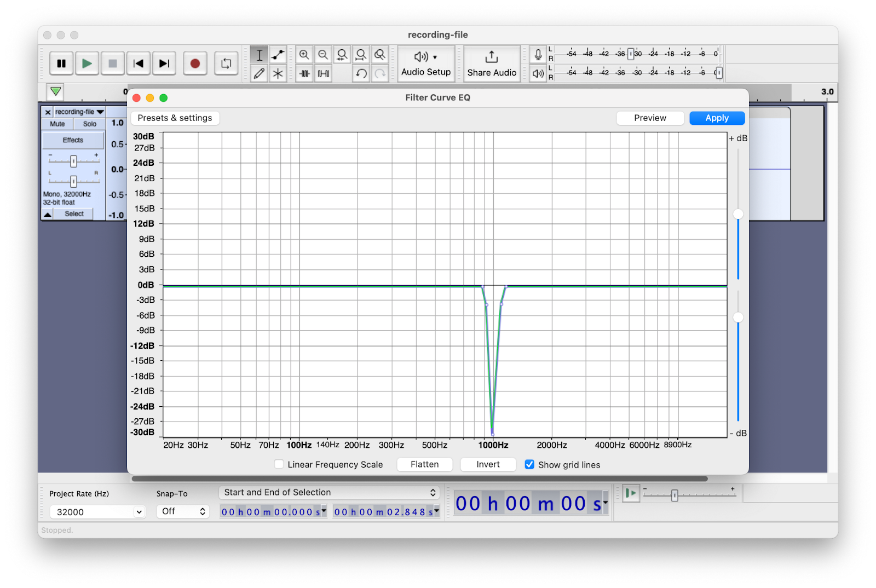Uncheck Show grid lines
The height and width of the screenshot is (588, 876).
(x=529, y=464)
